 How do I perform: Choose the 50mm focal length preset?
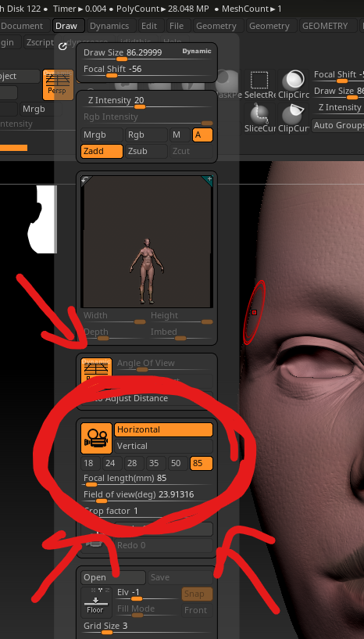(177, 463)
